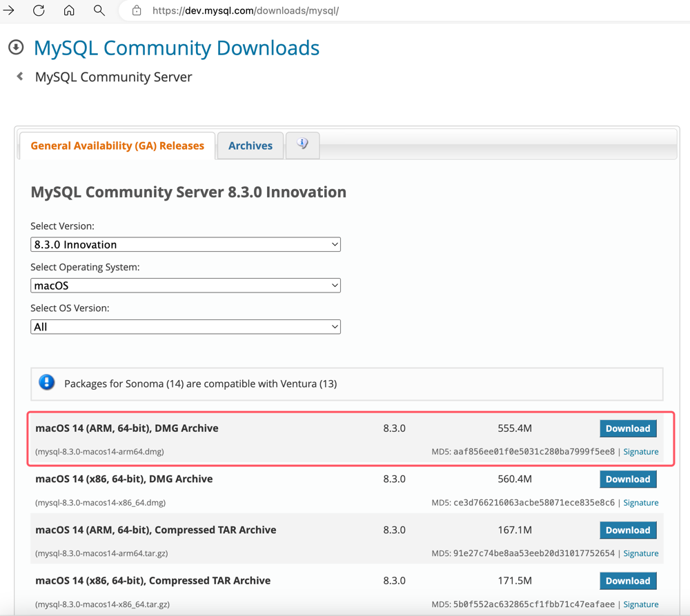Viewport: 690px width, 616px height.
Task: Open the Select Version dropdown
Action: point(185,245)
